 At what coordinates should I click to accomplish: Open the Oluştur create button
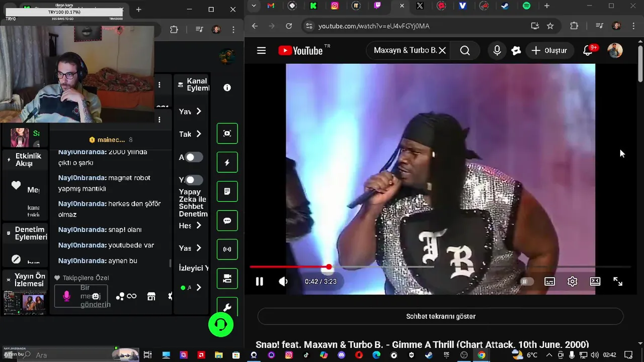[549, 50]
